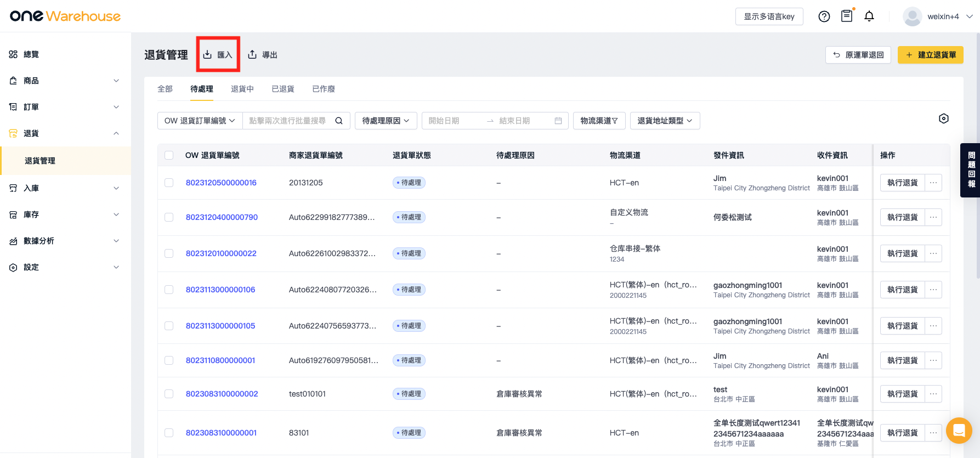
Task: Click the One Warehouse logo
Action: (65, 16)
